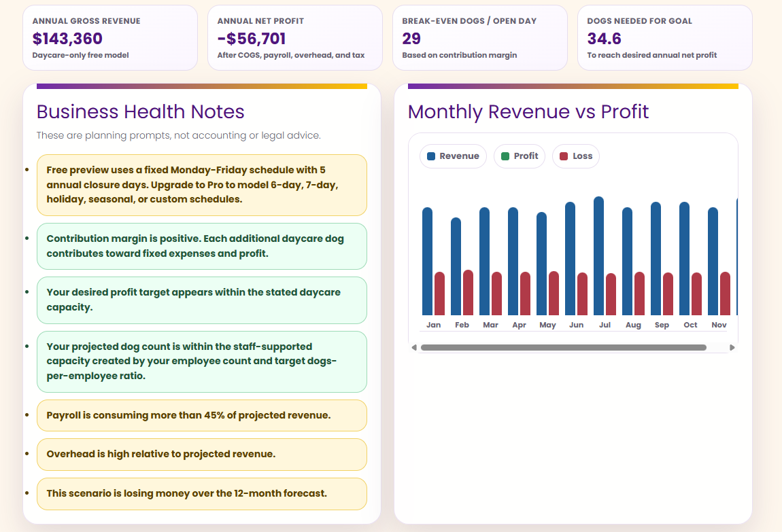This screenshot has width=782, height=532.
Task: Click the Aug axis label
Action: [633, 325]
